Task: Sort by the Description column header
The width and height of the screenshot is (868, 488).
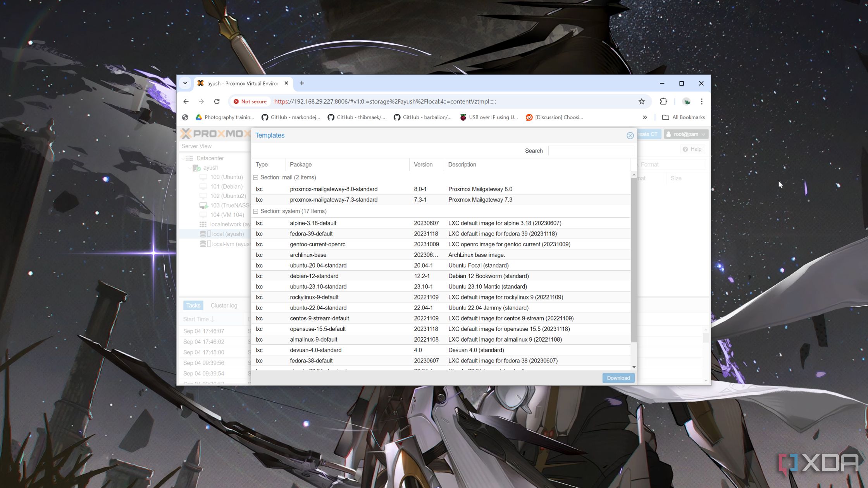Action: point(537,165)
